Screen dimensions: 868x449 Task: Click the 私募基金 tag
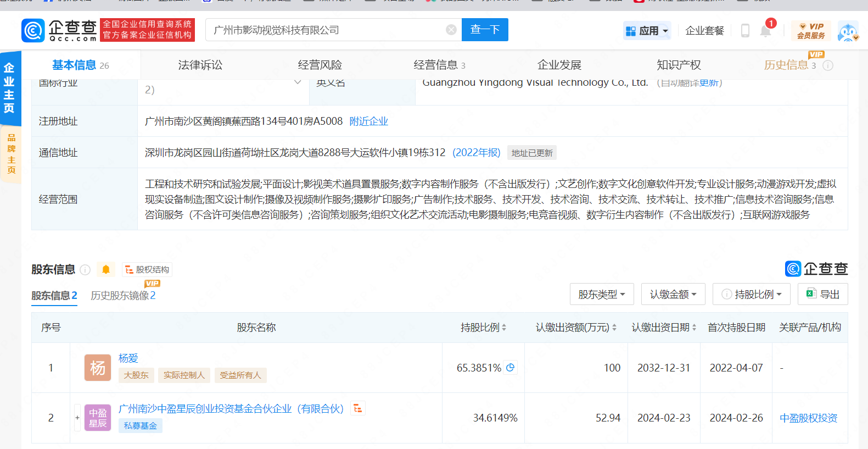point(141,425)
